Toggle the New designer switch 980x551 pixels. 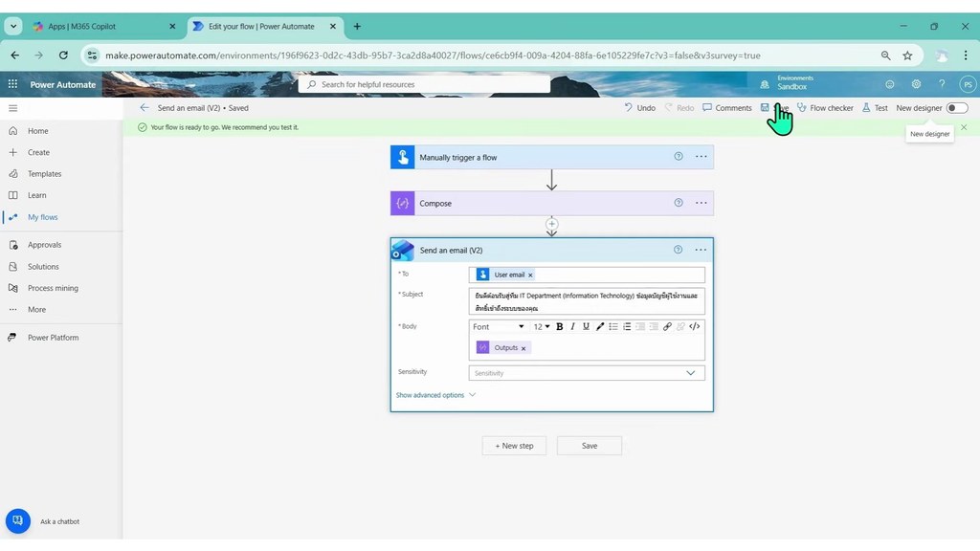[956, 108]
